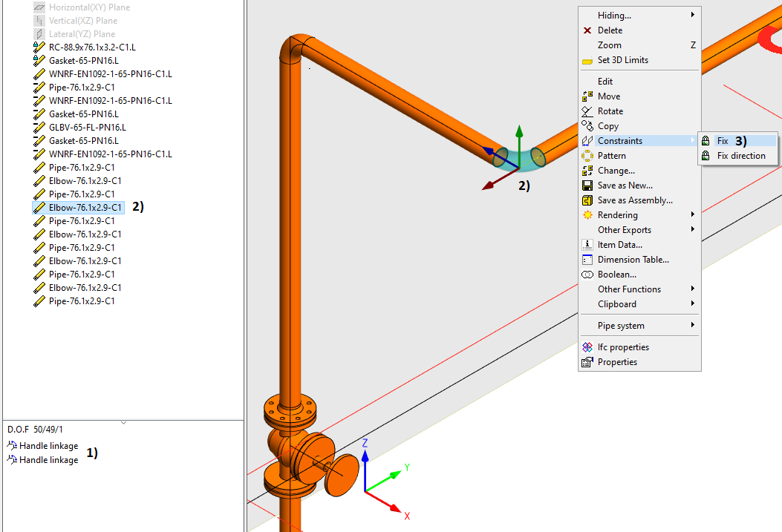The height and width of the screenshot is (532, 782).
Task: Click the Move icon in context menu
Action: (x=587, y=96)
